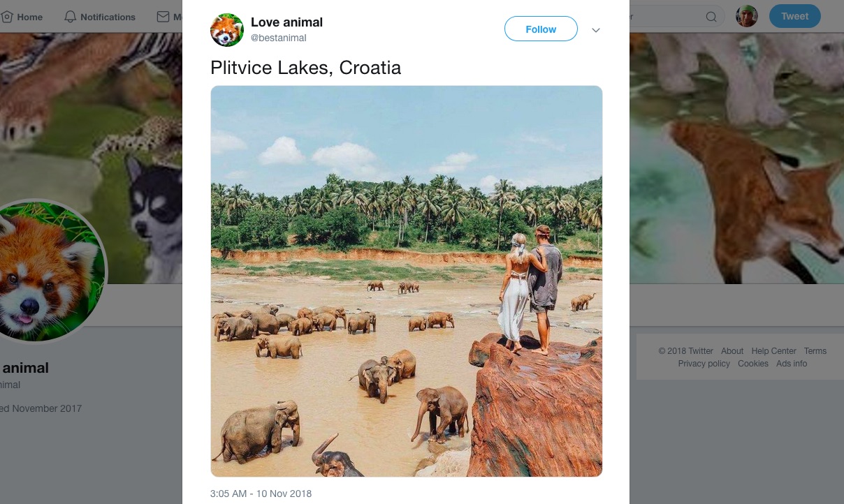
Task: Open the Love animal display name link
Action: [x=286, y=22]
